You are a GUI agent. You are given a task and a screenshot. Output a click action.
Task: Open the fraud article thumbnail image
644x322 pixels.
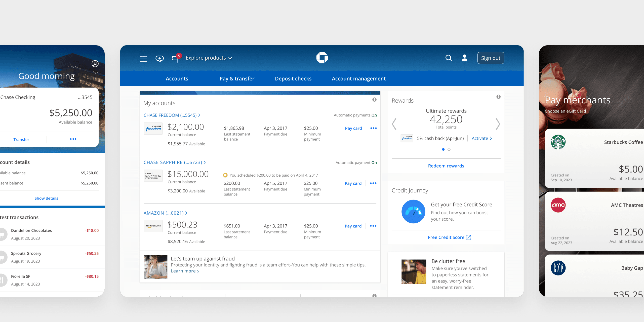155,267
